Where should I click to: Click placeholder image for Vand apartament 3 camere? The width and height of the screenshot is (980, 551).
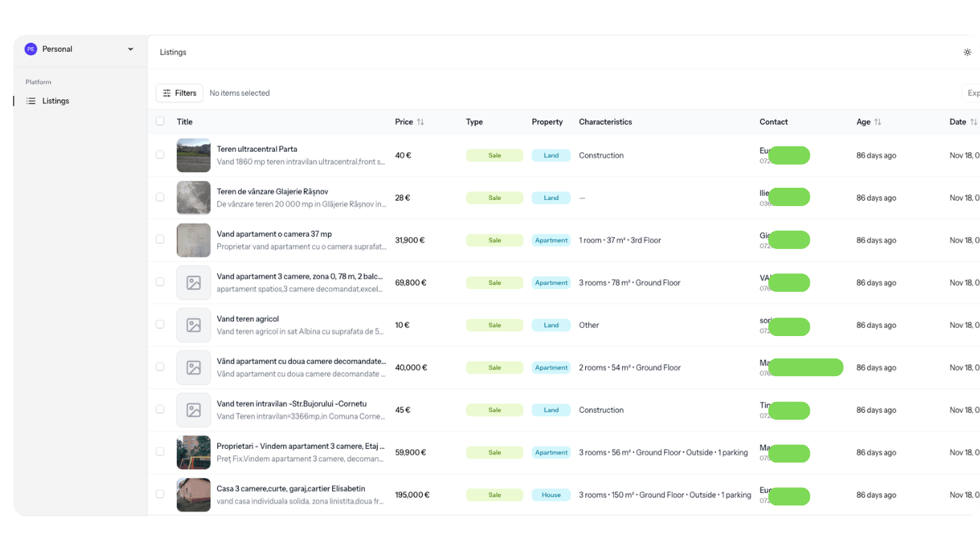(x=193, y=283)
